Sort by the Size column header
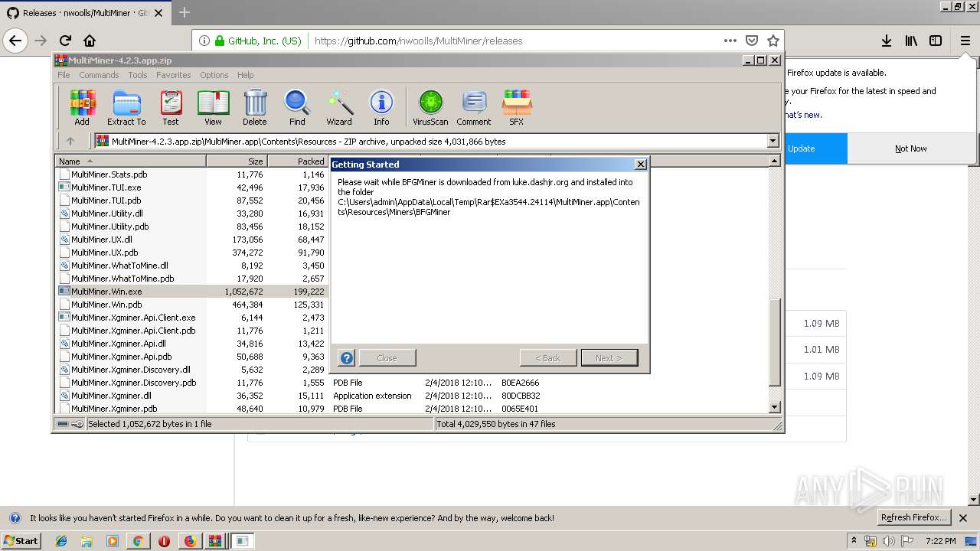The height and width of the screenshot is (551, 980). pyautogui.click(x=237, y=161)
